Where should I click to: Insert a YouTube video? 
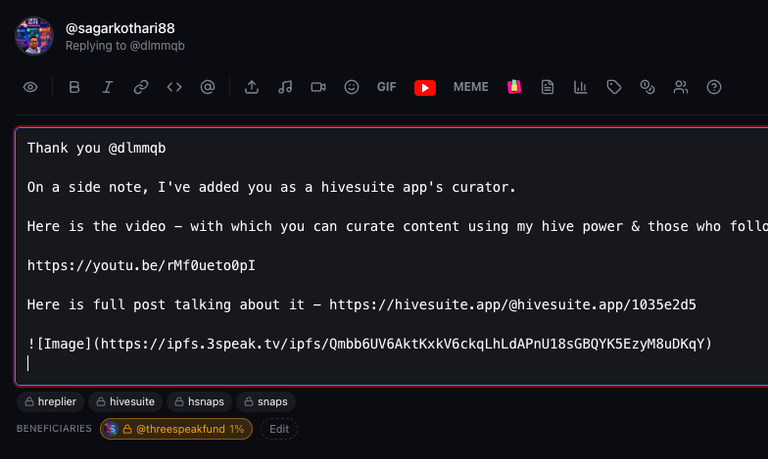click(425, 88)
